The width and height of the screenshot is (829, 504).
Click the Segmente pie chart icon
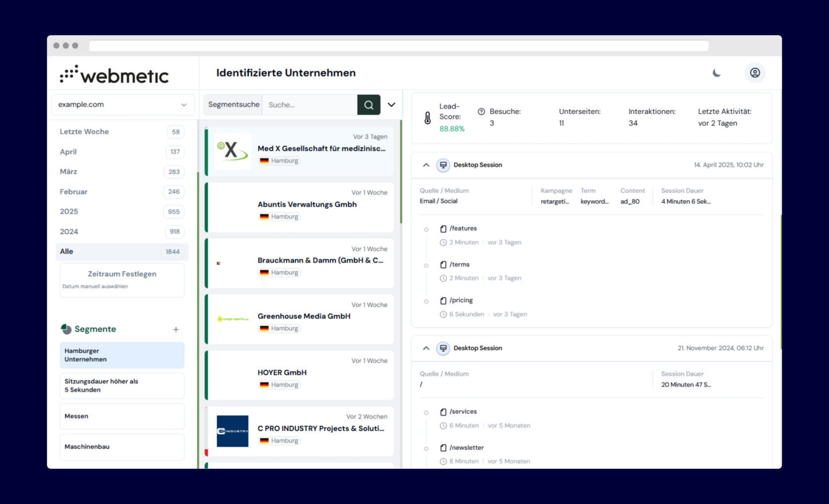point(66,329)
